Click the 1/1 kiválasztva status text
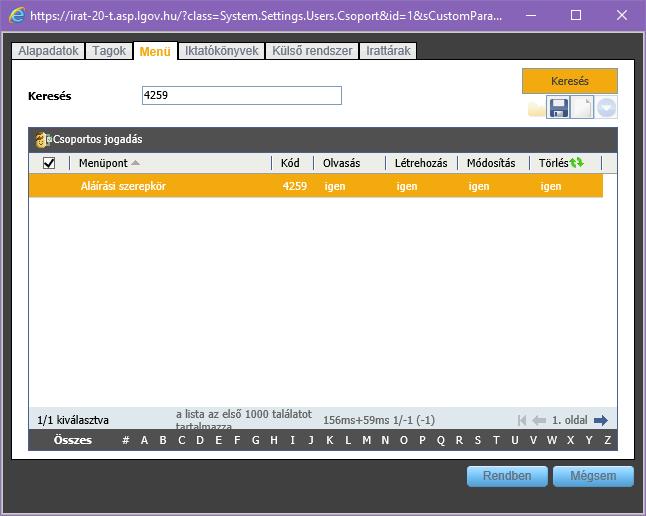Viewport: 646px width, 516px height. pyautogui.click(x=73, y=420)
